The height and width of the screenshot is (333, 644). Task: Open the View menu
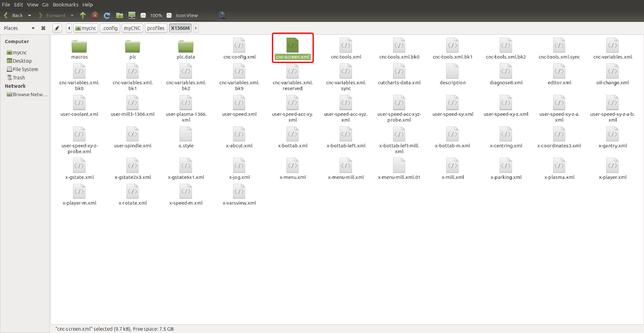tap(33, 5)
